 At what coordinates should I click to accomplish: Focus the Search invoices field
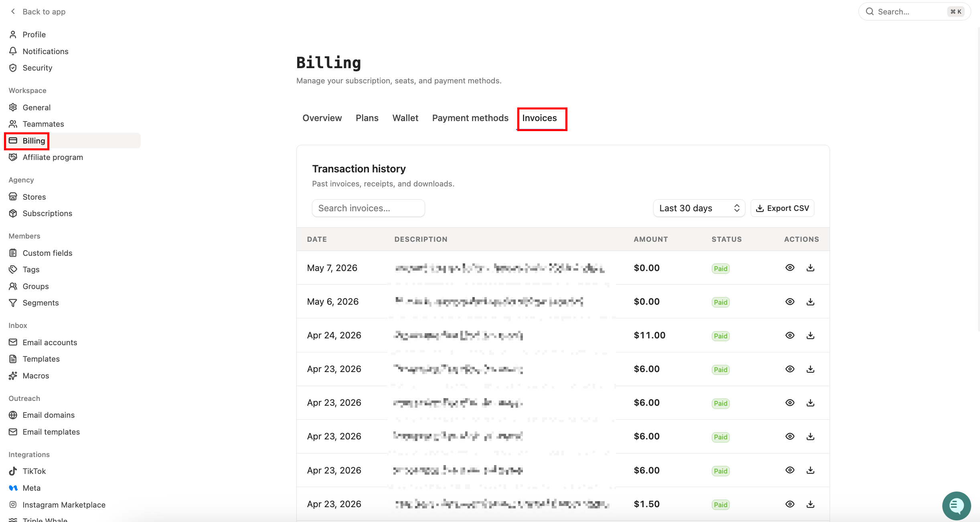[368, 208]
